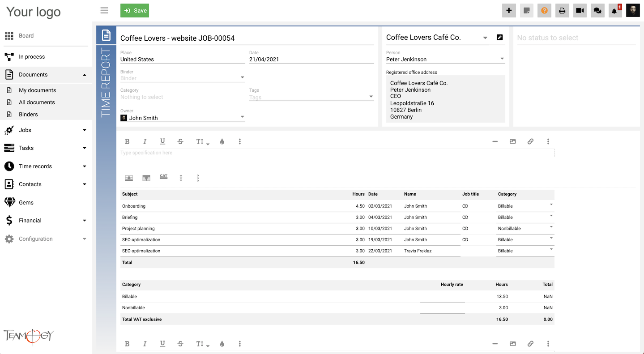Click the green Save button

tap(135, 11)
